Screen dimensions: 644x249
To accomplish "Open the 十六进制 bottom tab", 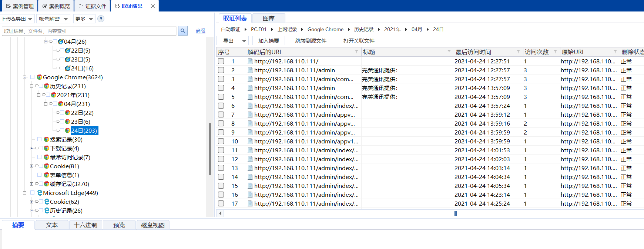I will pos(85,225).
